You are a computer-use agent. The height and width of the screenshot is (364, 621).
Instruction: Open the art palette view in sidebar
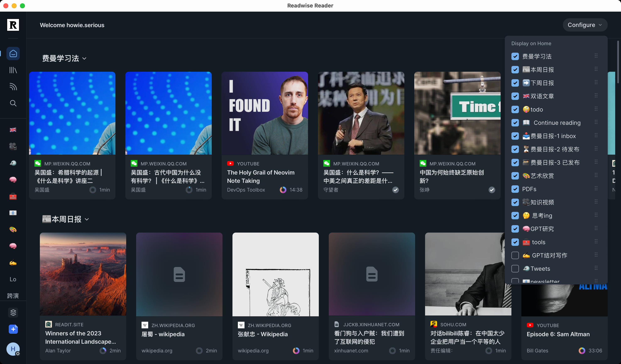coord(13,229)
